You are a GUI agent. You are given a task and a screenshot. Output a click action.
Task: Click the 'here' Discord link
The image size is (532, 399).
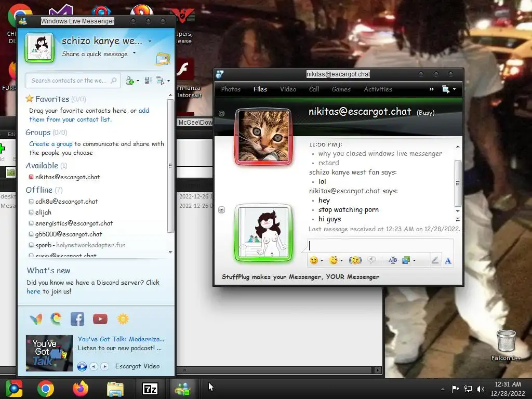point(33,291)
